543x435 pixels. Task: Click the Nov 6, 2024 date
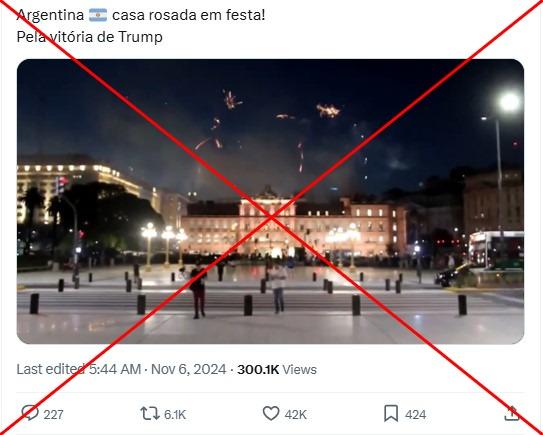[x=188, y=370]
